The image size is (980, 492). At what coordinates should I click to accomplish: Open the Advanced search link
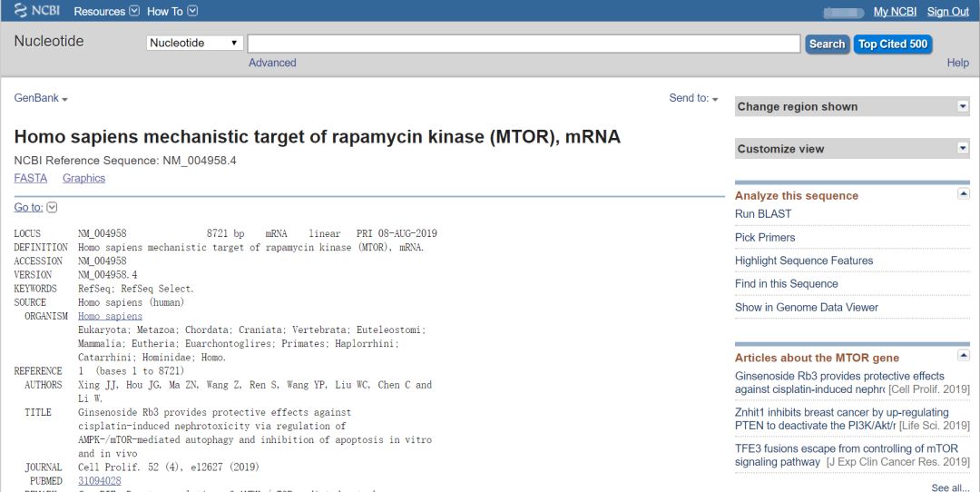(x=272, y=63)
